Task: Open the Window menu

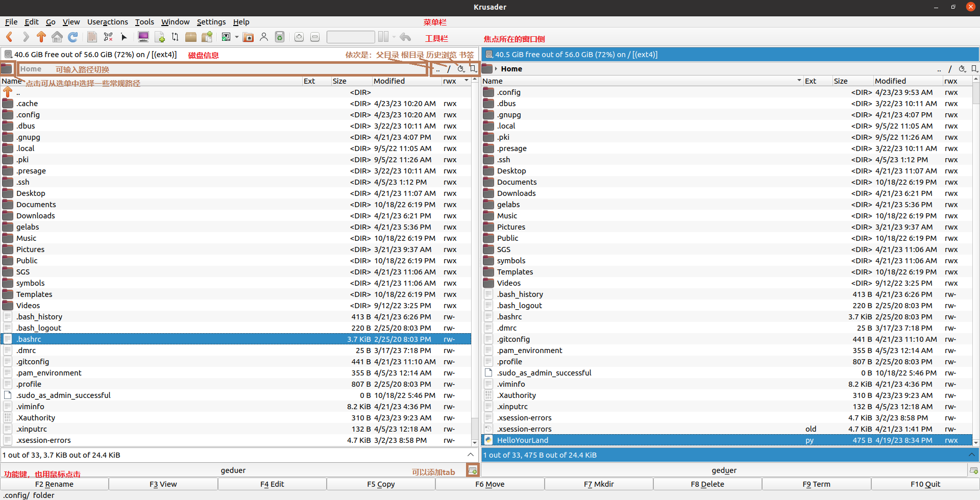Action: 175,22
